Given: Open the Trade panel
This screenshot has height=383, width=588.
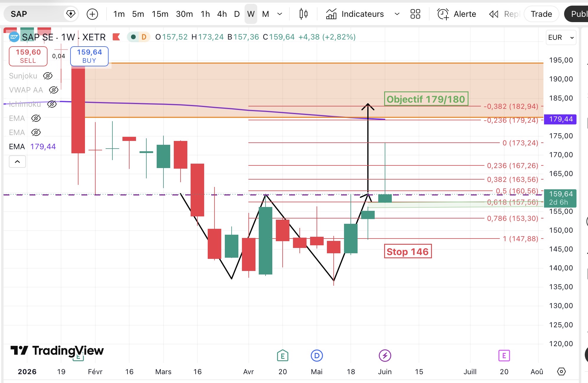Looking at the screenshot, I should pos(541,14).
